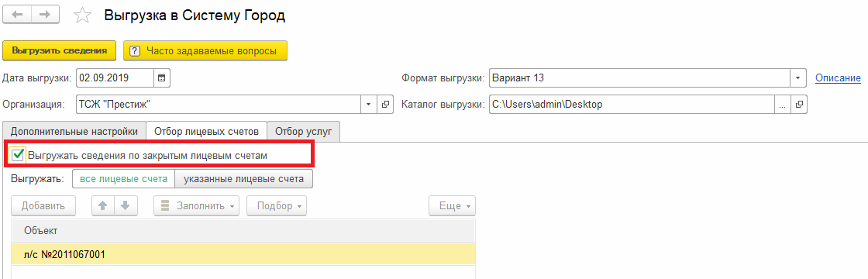The image size is (868, 279).
Task: Browse for Каталог выгрузки with ellipsis button
Action: (782, 104)
